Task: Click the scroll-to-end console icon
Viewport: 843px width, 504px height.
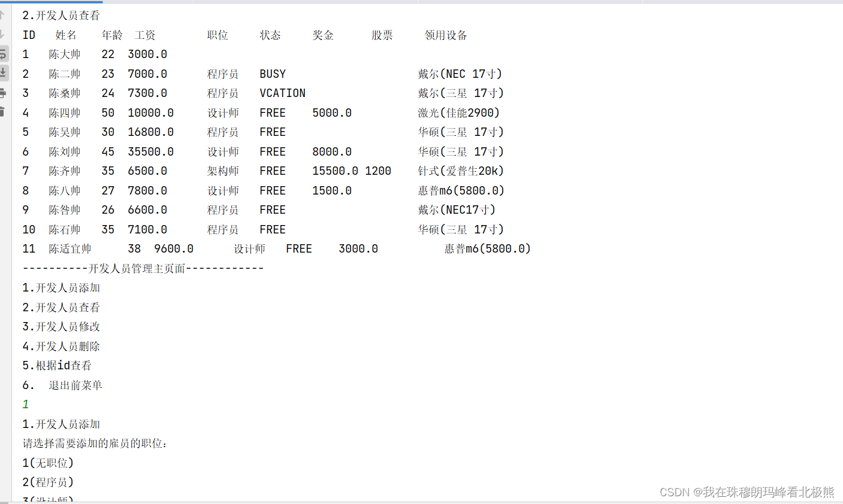Action: (3, 73)
